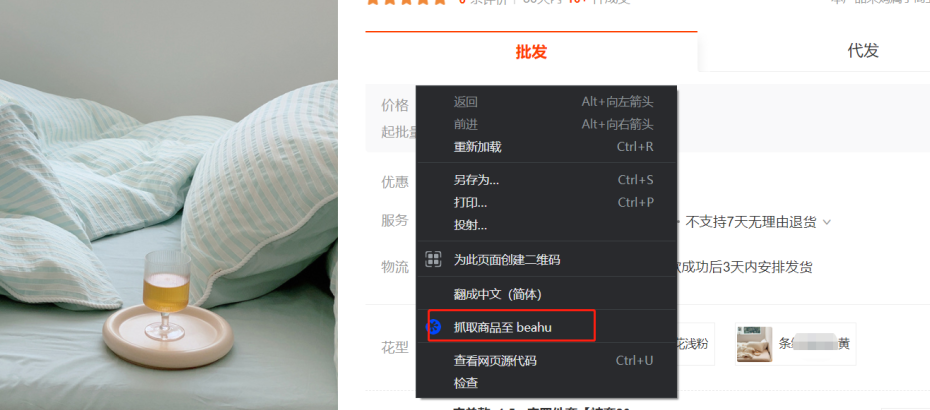Expand the 不支持7天无理由退货 chevron
The image size is (930, 410).
pyautogui.click(x=827, y=223)
